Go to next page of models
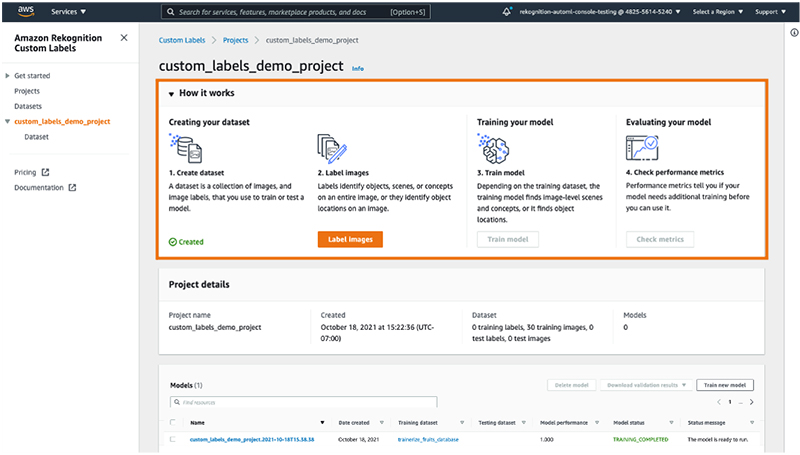Image resolution: width=800 pixels, height=455 pixels. [752, 402]
